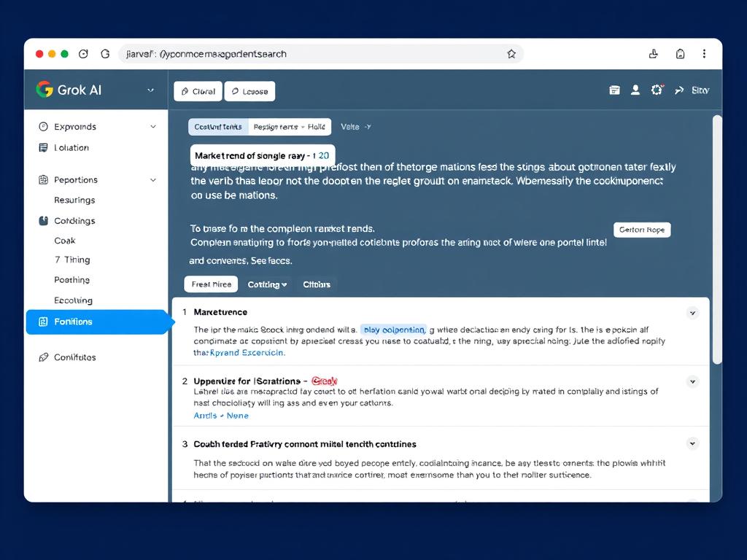
Task: Click the Cloral button
Action: tap(198, 91)
